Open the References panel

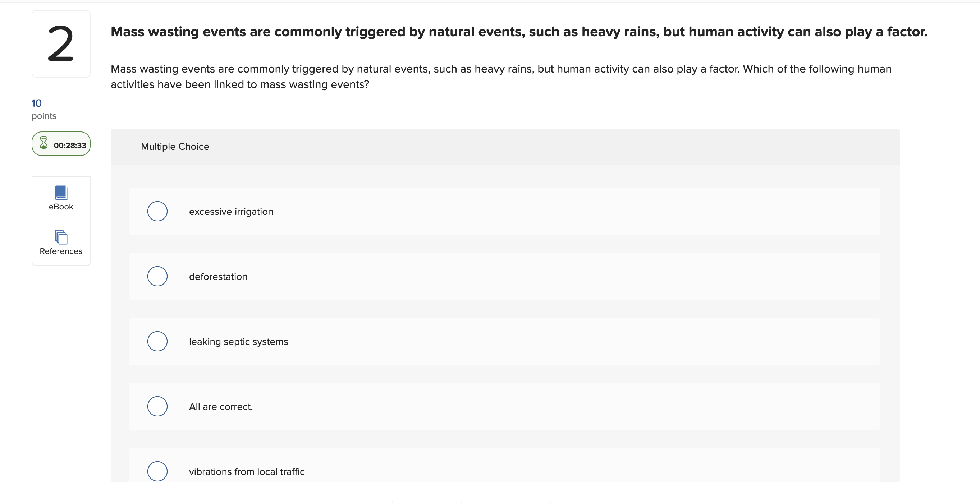[60, 243]
